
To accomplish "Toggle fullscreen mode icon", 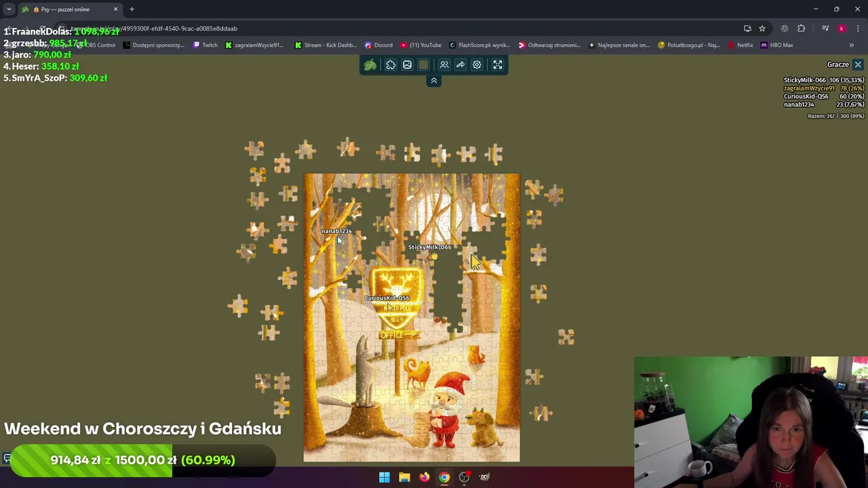I will [498, 65].
